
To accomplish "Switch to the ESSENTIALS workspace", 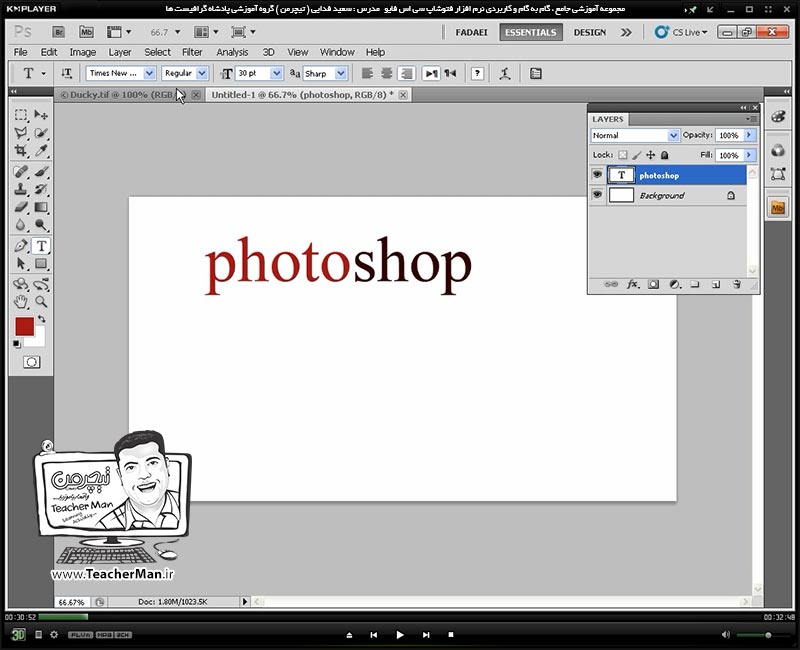I will click(531, 32).
